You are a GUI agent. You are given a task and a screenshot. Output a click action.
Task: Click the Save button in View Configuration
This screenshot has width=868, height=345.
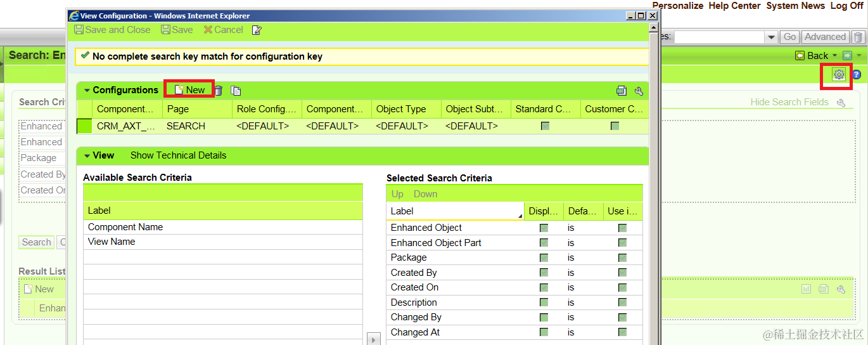point(177,30)
